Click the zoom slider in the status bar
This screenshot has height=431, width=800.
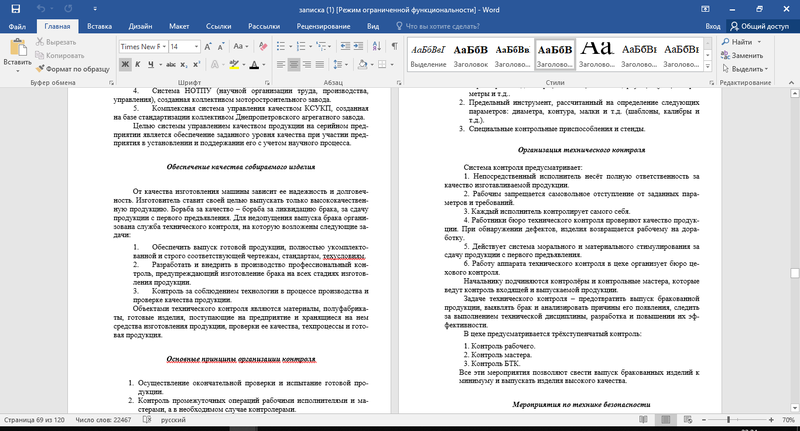point(728,421)
